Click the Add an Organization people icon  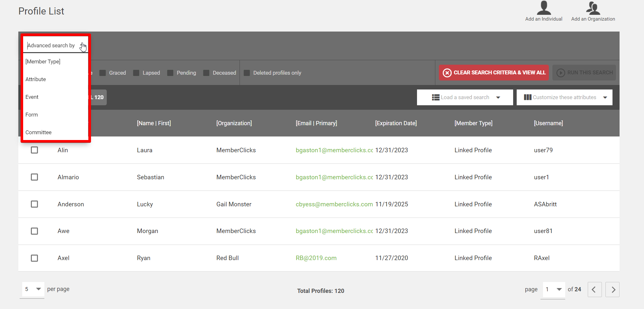[x=593, y=8]
